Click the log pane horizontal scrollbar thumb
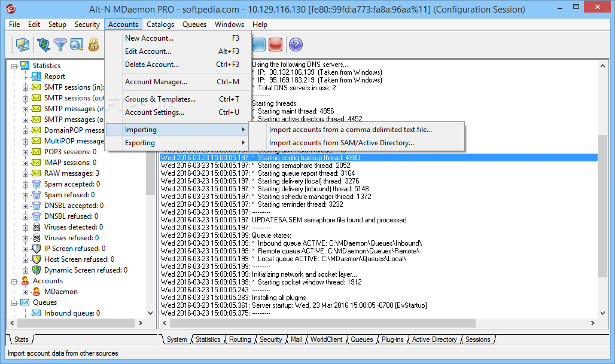The width and height of the screenshot is (615, 364). [323, 323]
